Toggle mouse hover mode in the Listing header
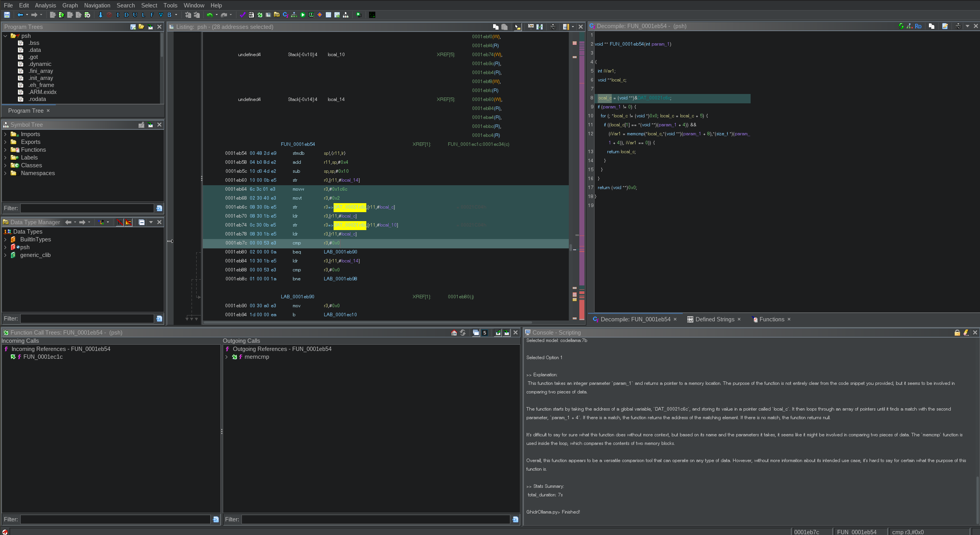This screenshot has width=980, height=535. pos(517,27)
